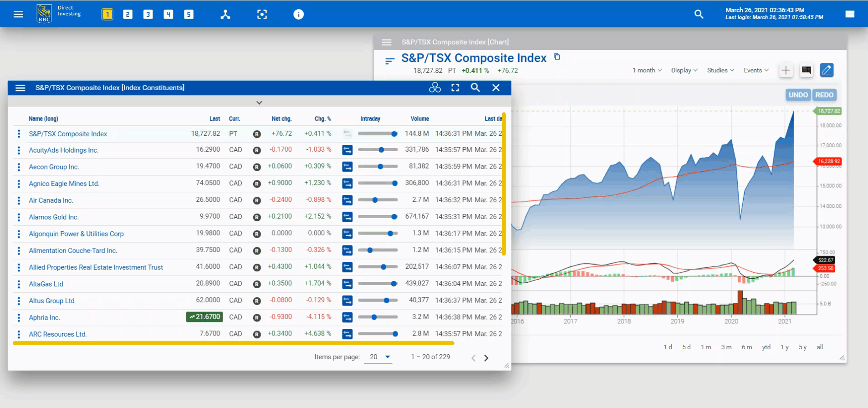The height and width of the screenshot is (408, 868).
Task: Click the fullscreen icon in Index Constituents header
Action: (x=455, y=87)
